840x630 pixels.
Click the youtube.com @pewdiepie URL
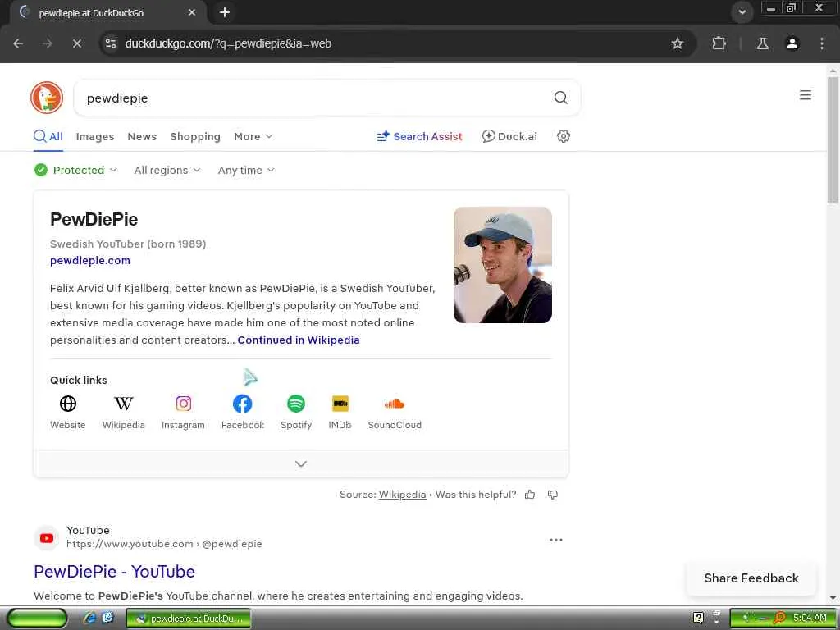pos(164,544)
